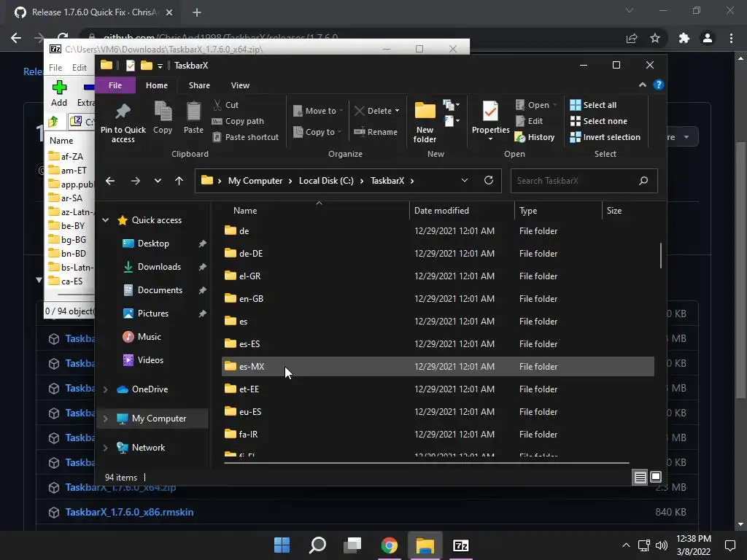Sort by the Type column header
Screen dimensions: 747x560
[x=558, y=211]
